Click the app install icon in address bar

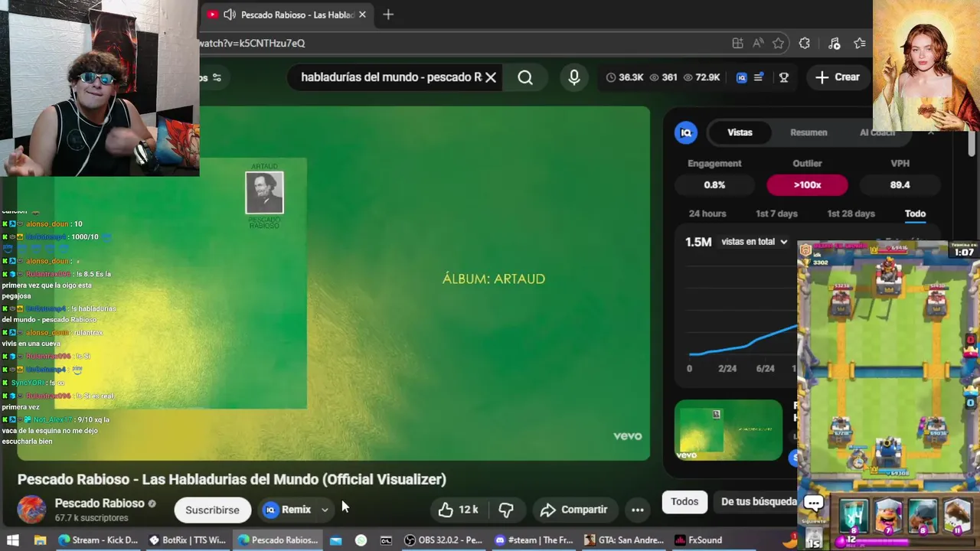(x=737, y=44)
